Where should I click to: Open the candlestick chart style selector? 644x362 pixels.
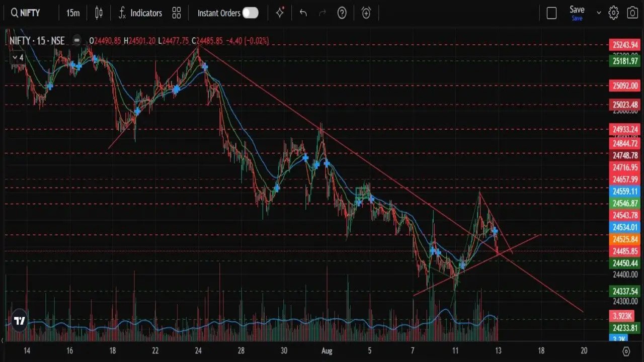click(x=99, y=13)
